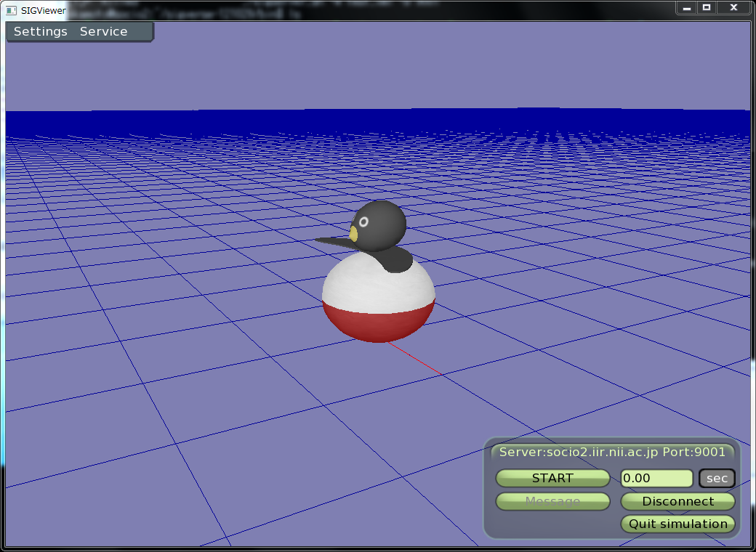Click the Quit simulation button

click(x=677, y=524)
